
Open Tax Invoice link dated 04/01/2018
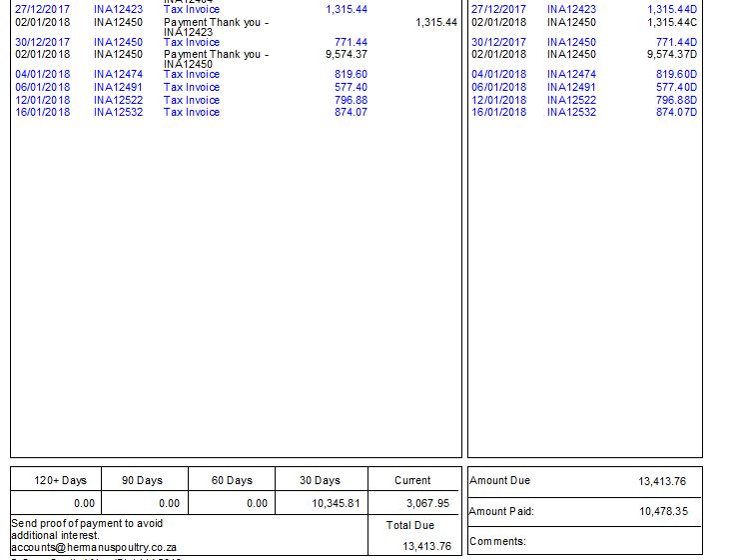[192, 74]
